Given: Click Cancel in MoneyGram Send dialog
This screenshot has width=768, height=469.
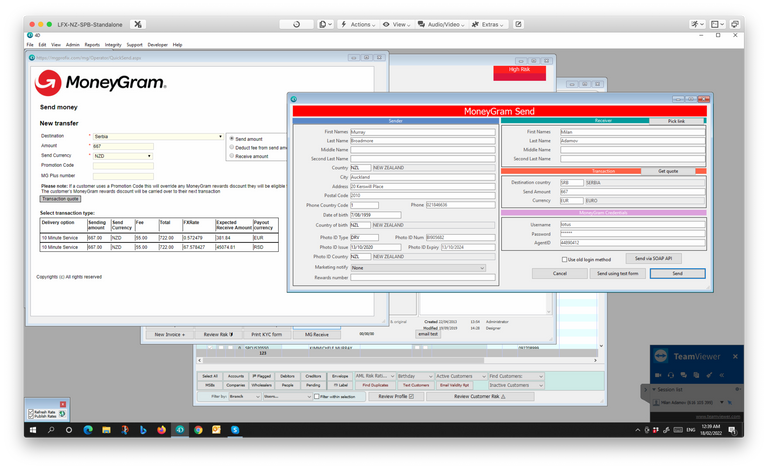Looking at the screenshot, I should click(560, 273).
